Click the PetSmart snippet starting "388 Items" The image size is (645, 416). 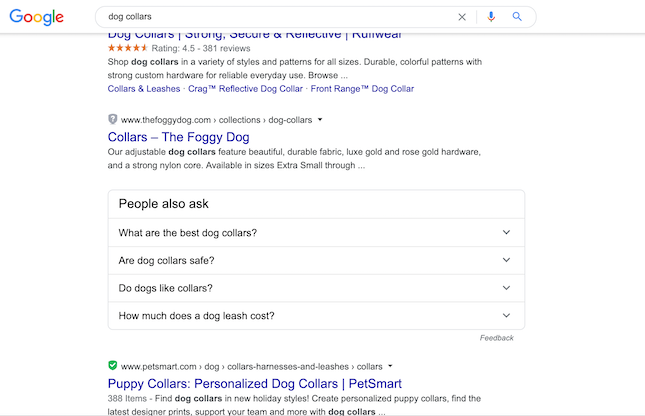[x=294, y=405]
